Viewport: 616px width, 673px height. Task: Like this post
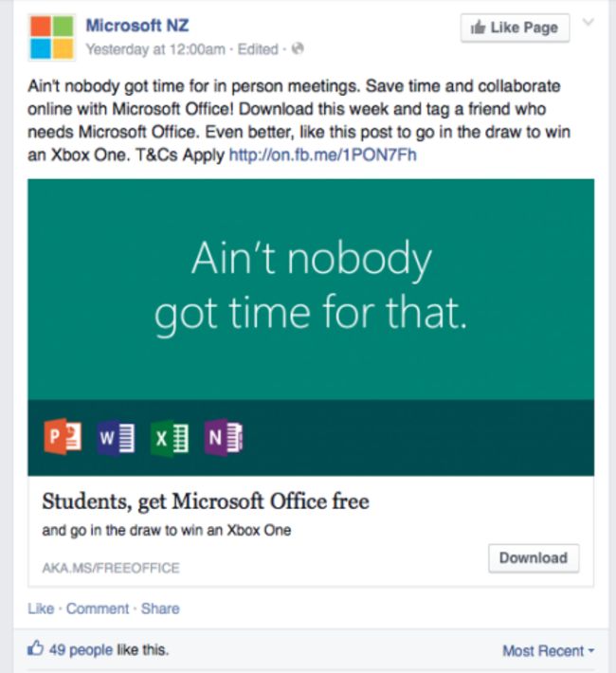click(x=41, y=609)
